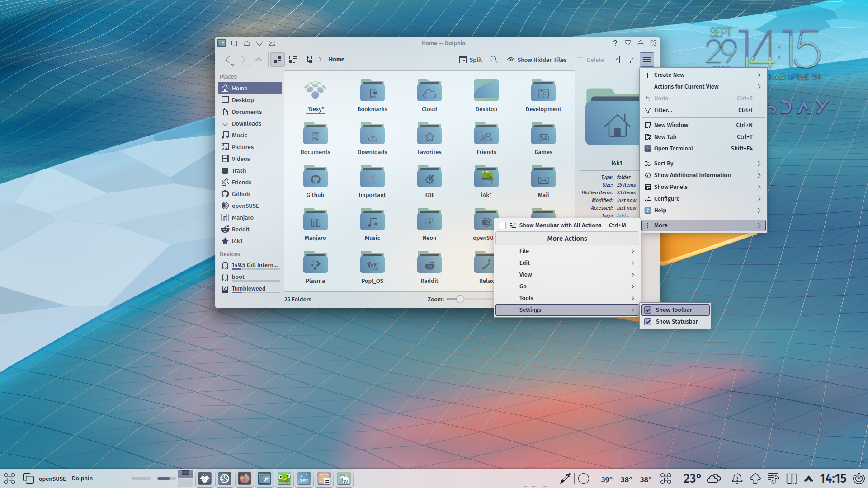This screenshot has width=868, height=488.
Task: Select the Github folder icon
Action: pos(315,176)
